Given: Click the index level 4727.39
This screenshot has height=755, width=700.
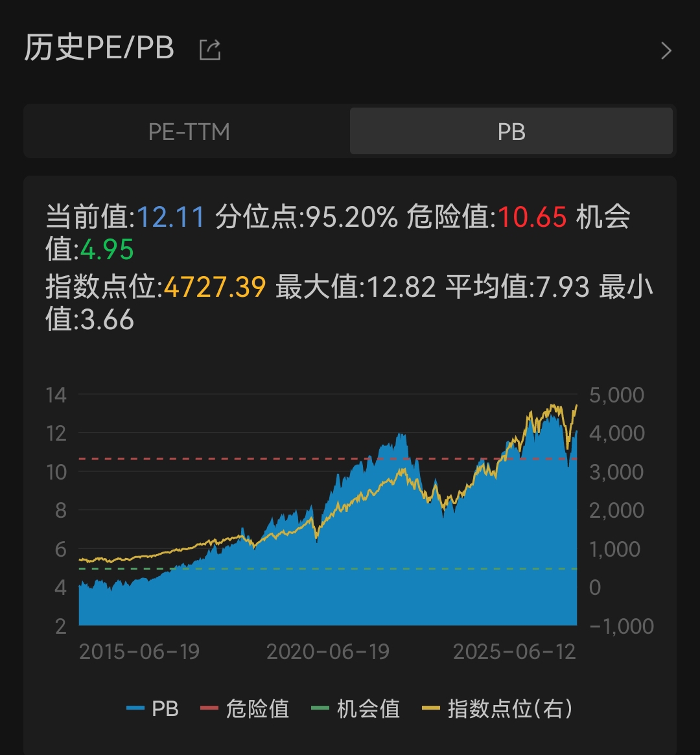Looking at the screenshot, I should click(215, 287).
